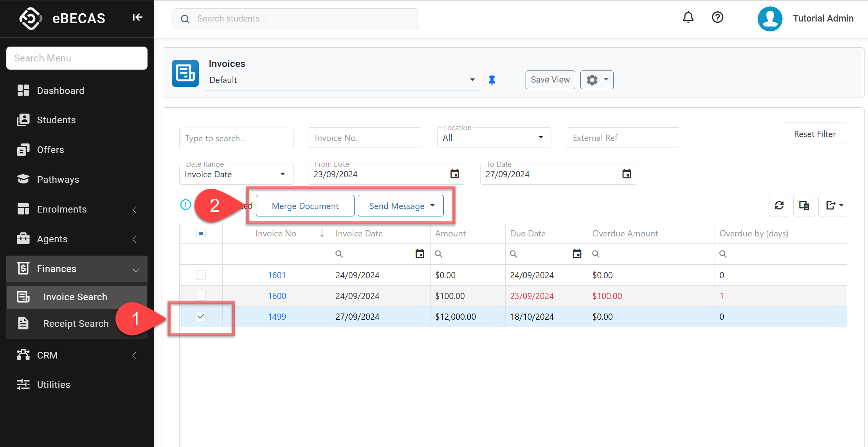Click the Amount filter search icon
Image resolution: width=868 pixels, height=447 pixels.
(439, 254)
